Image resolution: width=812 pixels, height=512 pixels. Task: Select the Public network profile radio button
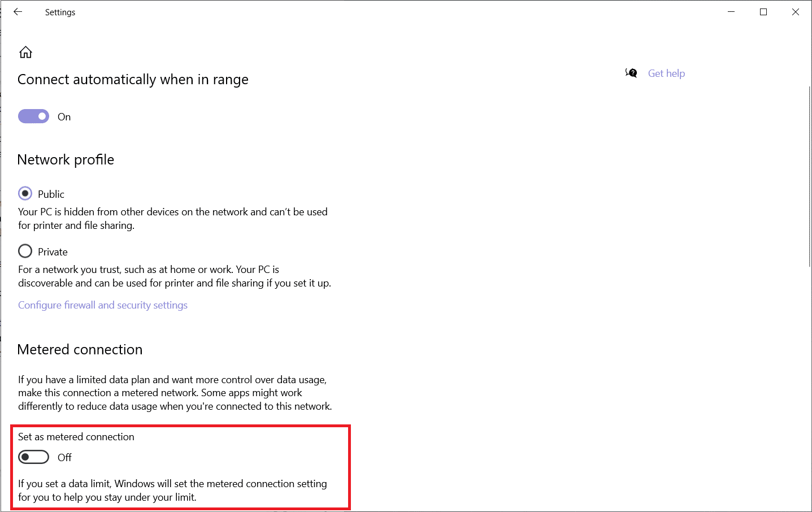[x=25, y=193]
